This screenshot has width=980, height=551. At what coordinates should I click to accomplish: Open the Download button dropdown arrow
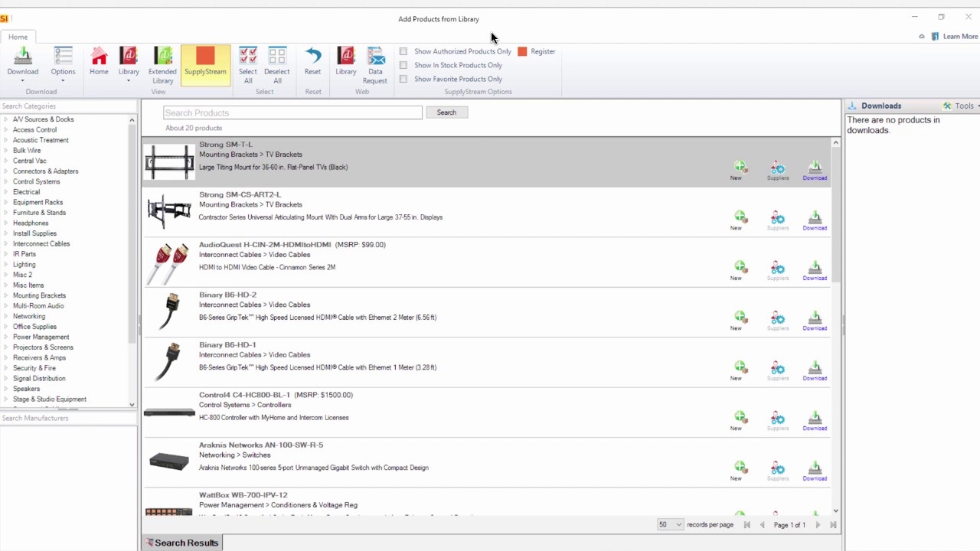[23, 81]
